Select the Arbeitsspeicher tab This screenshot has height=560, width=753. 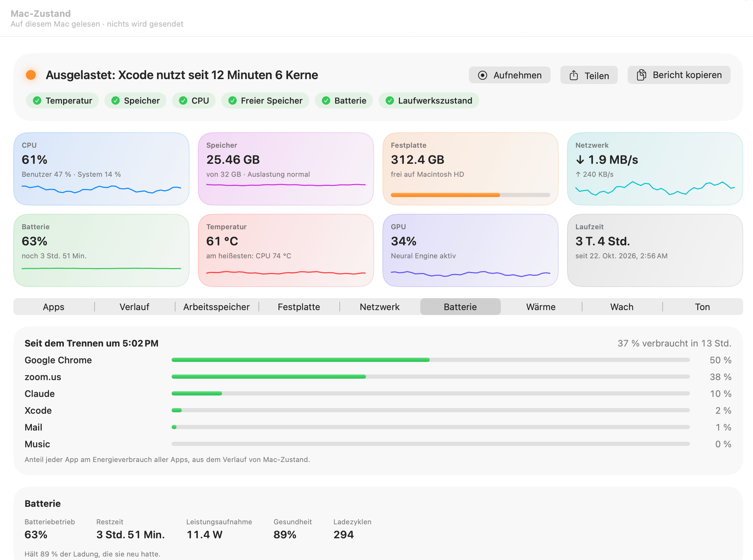[216, 307]
